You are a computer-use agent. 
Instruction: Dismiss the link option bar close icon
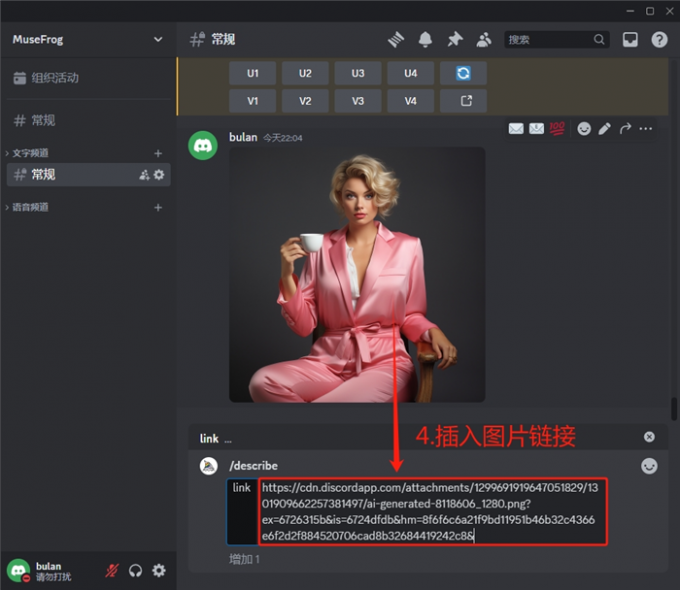tap(649, 437)
